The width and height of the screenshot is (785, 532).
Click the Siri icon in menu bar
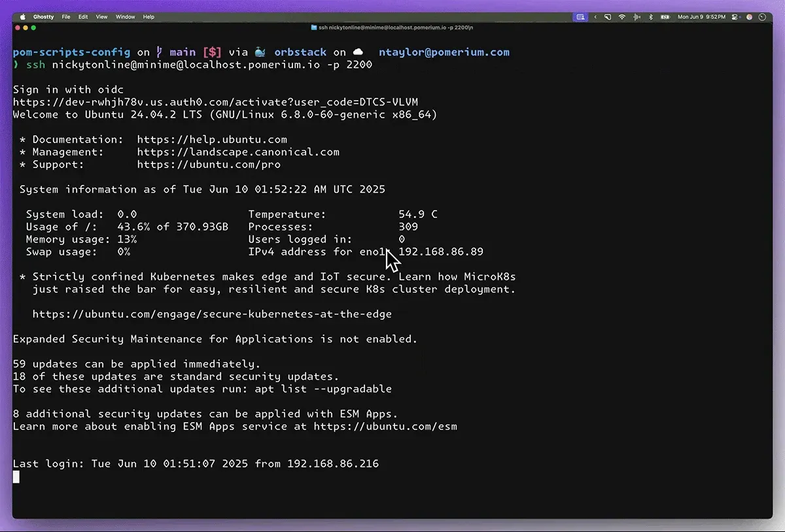[x=750, y=17]
